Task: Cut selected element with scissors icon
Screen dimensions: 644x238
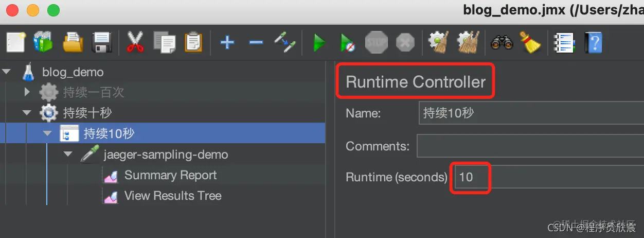Action: click(135, 42)
